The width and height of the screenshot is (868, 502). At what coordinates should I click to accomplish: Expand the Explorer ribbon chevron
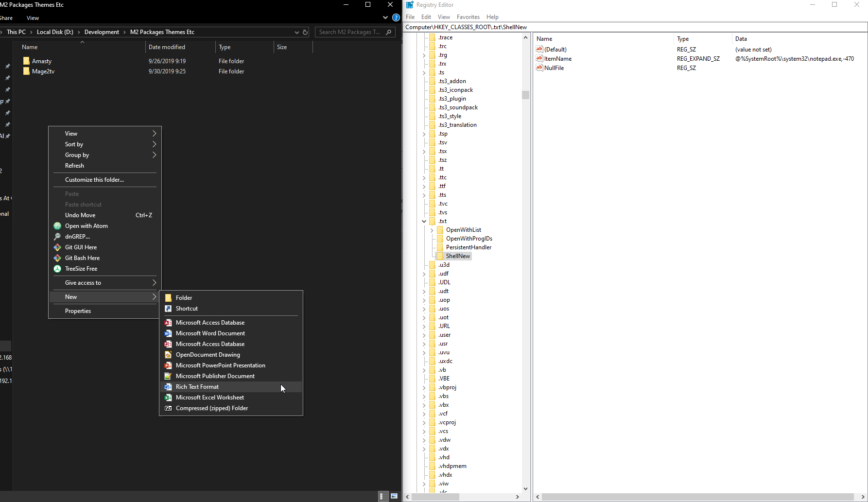pos(385,17)
